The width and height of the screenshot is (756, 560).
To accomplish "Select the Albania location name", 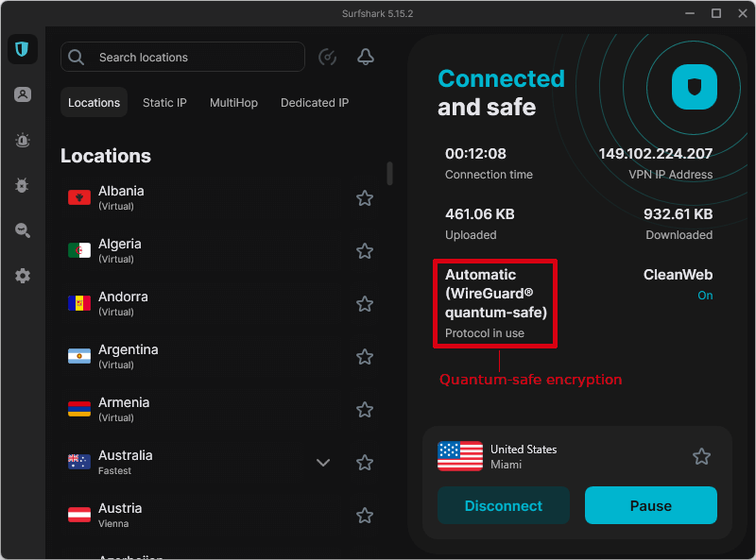I will [x=121, y=191].
